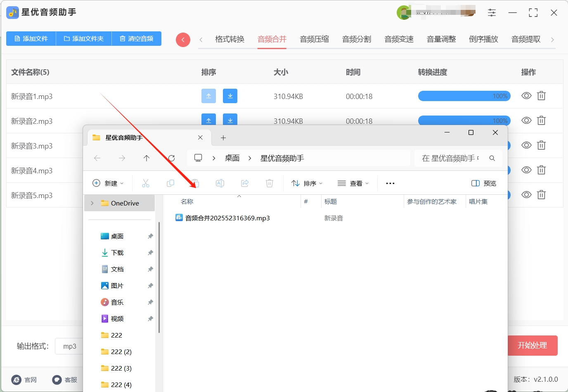This screenshot has height=392, width=568.
Task: Open the 新建 dropdown in Explorer
Action: coord(108,183)
